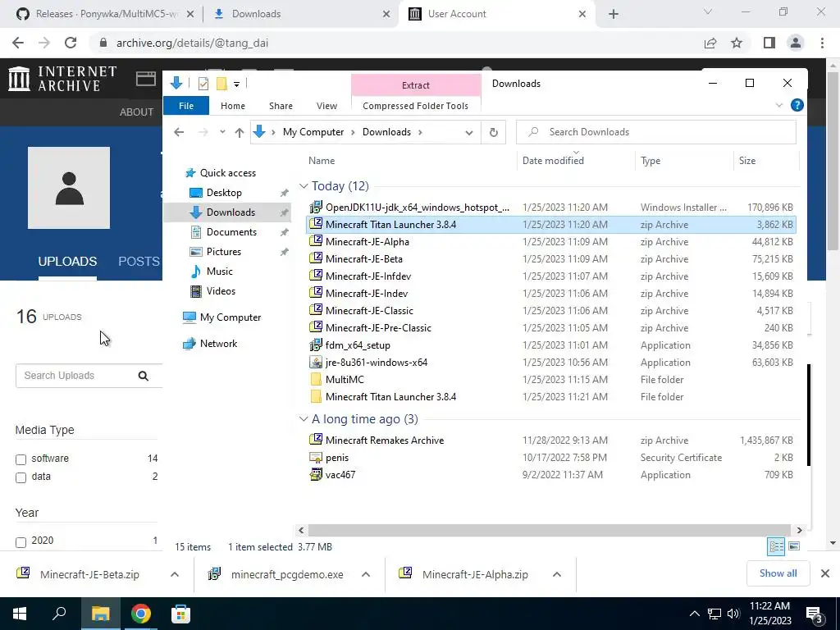Switch Explorer to large icons view

coord(794,546)
